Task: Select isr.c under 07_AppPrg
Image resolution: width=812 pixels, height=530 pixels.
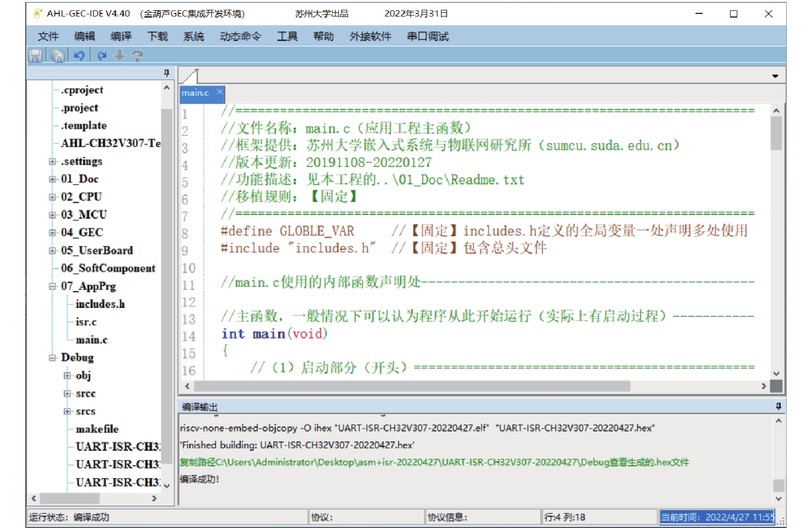Action: click(86, 322)
